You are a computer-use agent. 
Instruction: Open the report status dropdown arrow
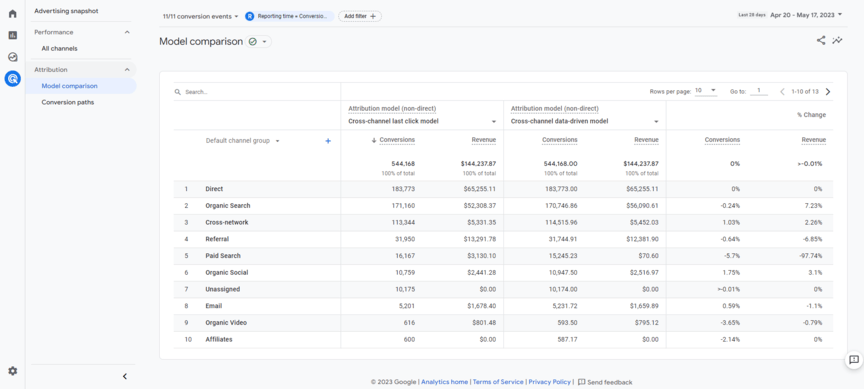pos(264,41)
